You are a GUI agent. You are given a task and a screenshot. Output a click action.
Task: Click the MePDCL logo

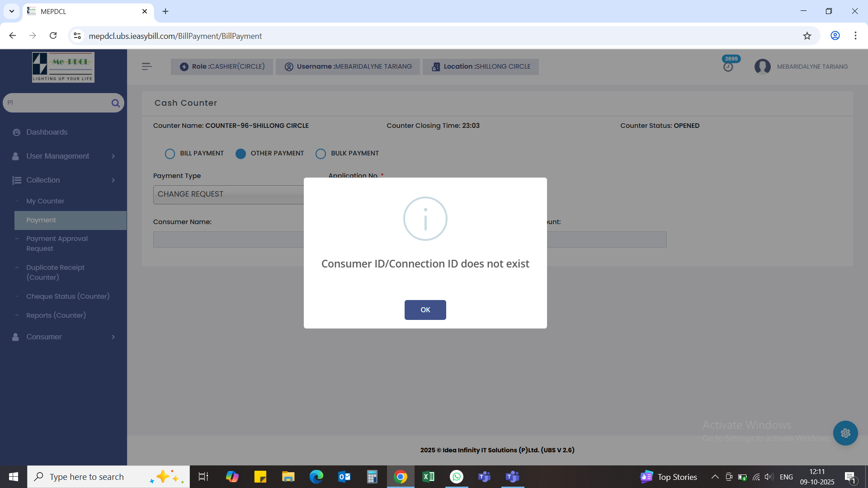[x=63, y=67]
